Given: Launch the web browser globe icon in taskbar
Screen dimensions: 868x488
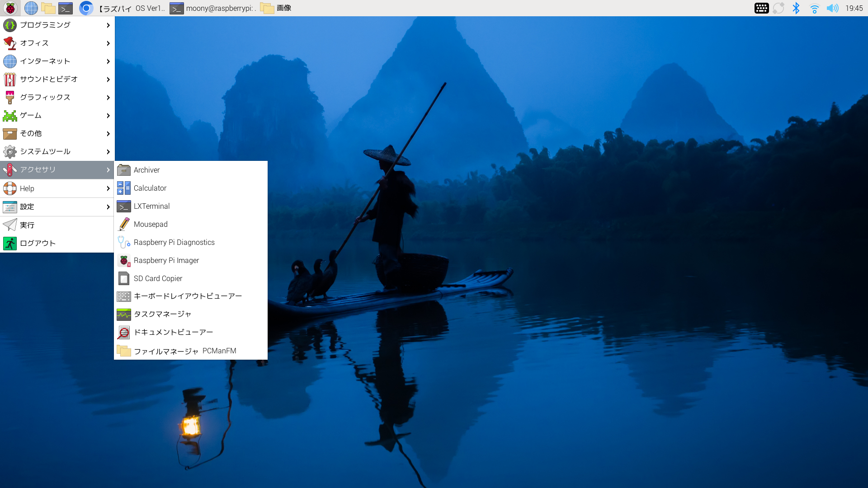Looking at the screenshot, I should coord(31,8).
